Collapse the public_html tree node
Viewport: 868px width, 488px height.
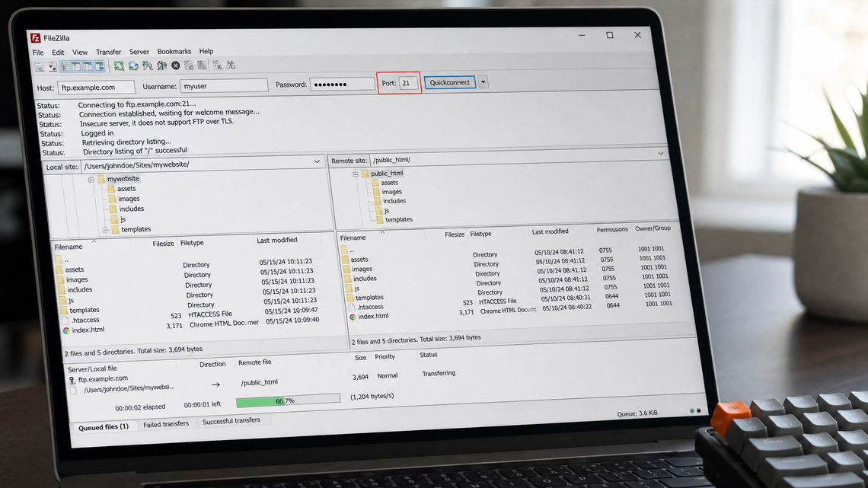click(356, 174)
